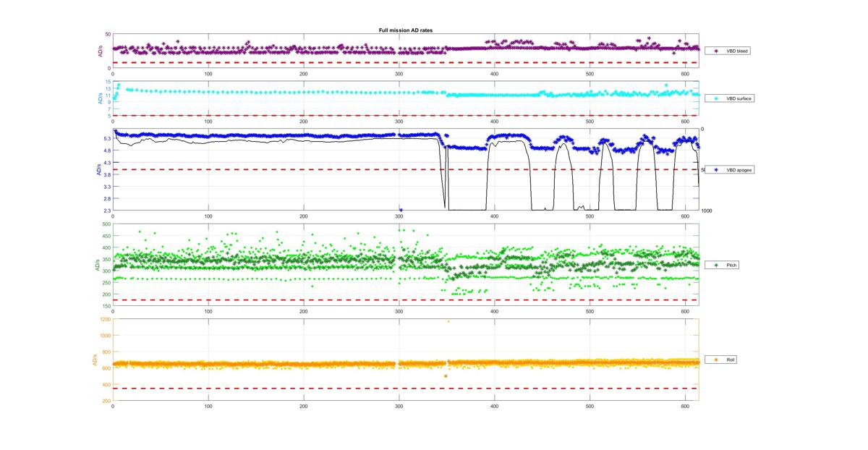Viewport: 868px width, 450px height.
Task: Click the 500 y-tick on the Pitch plot
Action: click(106, 224)
